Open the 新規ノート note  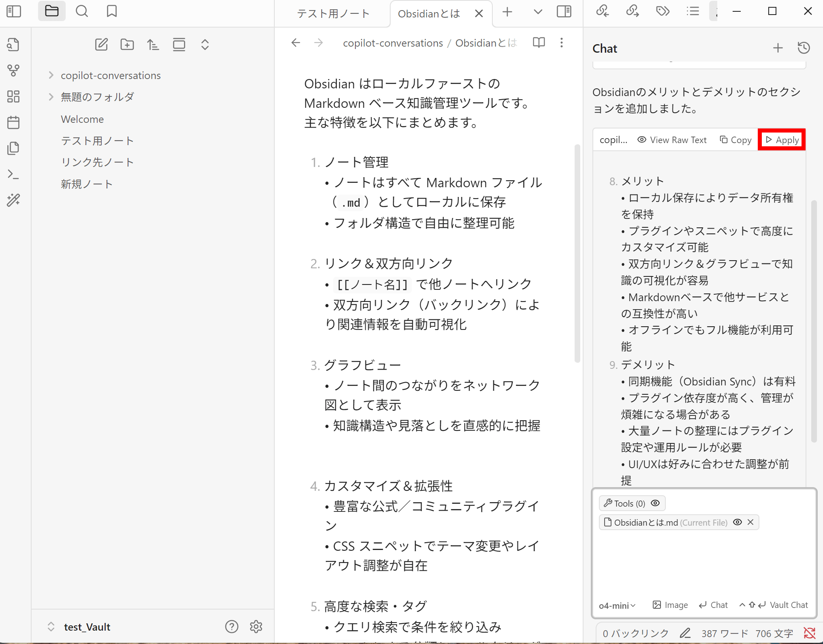click(87, 184)
